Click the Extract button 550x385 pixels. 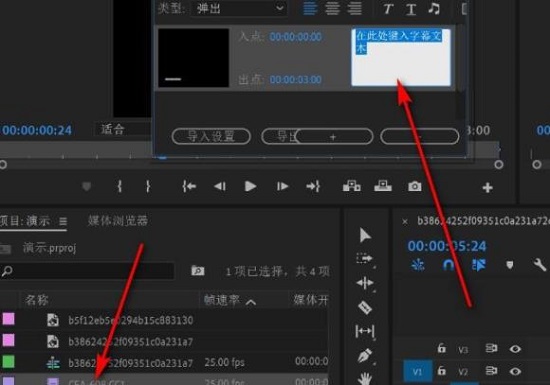coord(383,186)
